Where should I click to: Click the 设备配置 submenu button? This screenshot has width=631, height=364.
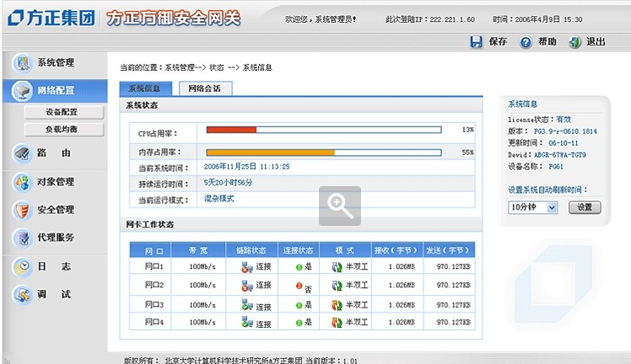point(64,112)
